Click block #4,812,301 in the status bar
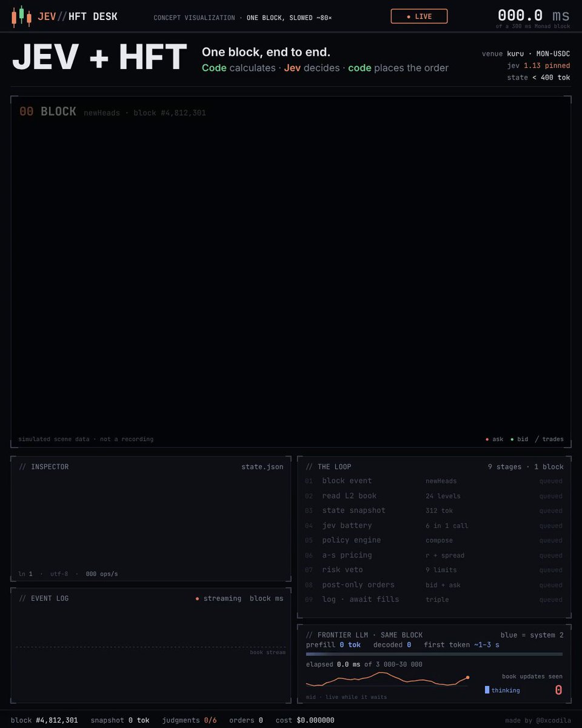This screenshot has height=728, width=582. pos(44,720)
